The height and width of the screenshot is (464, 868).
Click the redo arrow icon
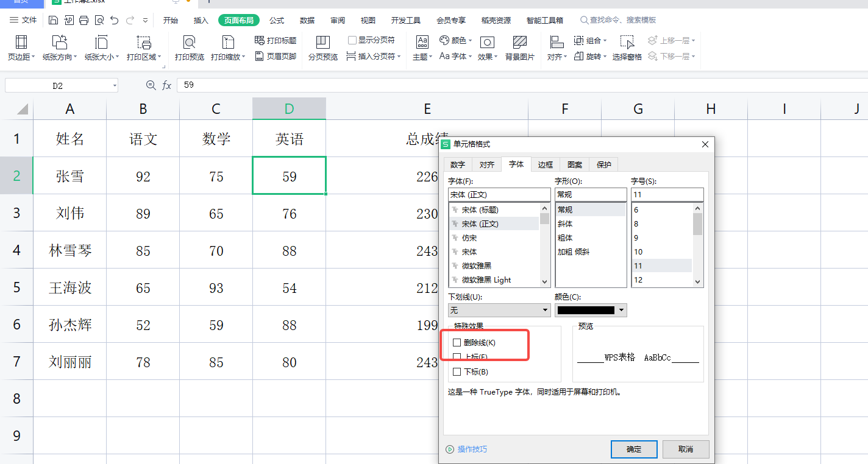[x=129, y=20]
